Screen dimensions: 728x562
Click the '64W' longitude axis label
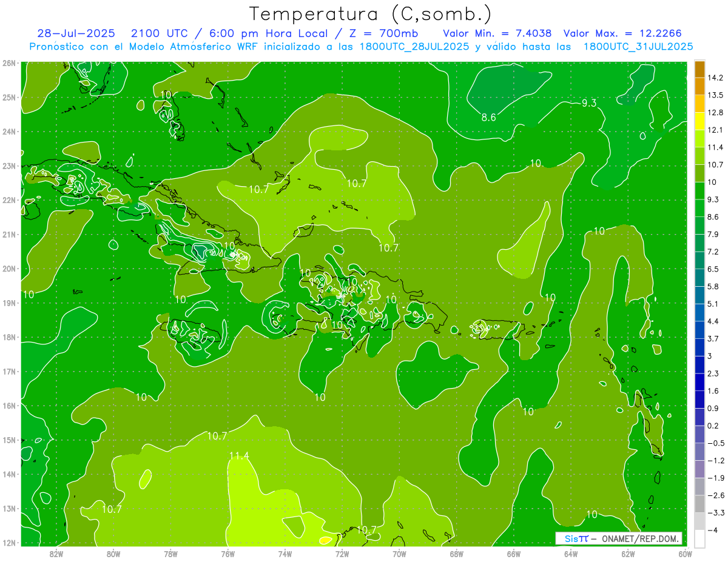click(x=571, y=554)
